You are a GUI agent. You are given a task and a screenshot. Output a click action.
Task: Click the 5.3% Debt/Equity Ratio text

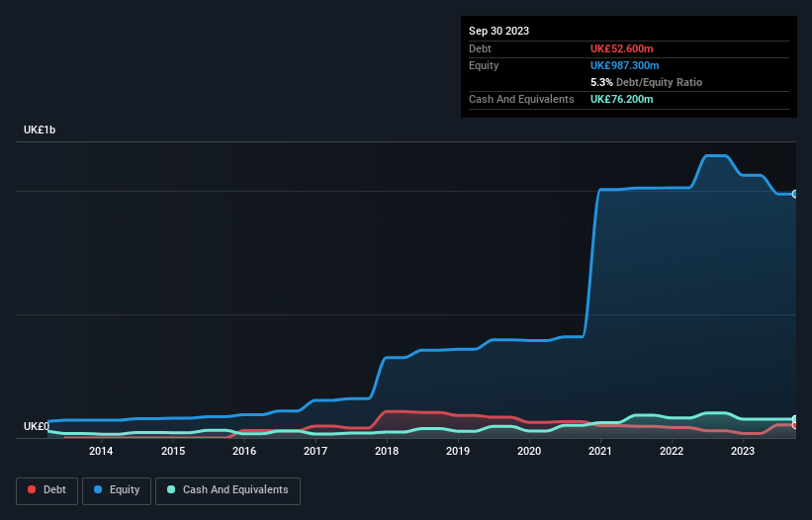pyautogui.click(x=646, y=82)
